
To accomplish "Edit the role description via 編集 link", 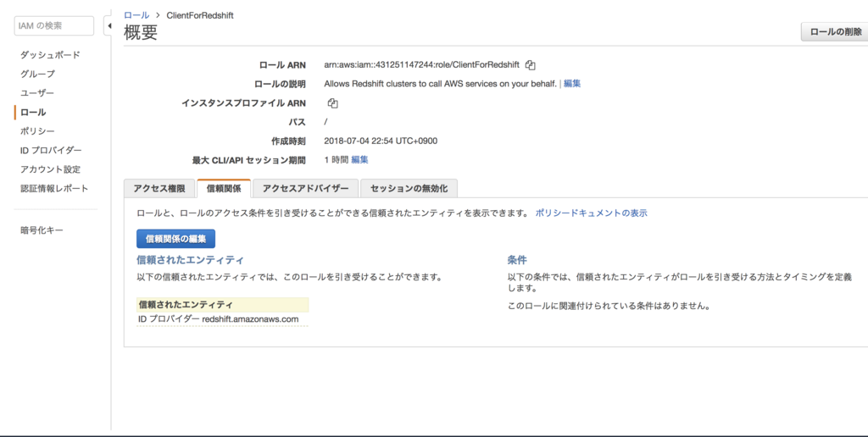I will click(572, 84).
